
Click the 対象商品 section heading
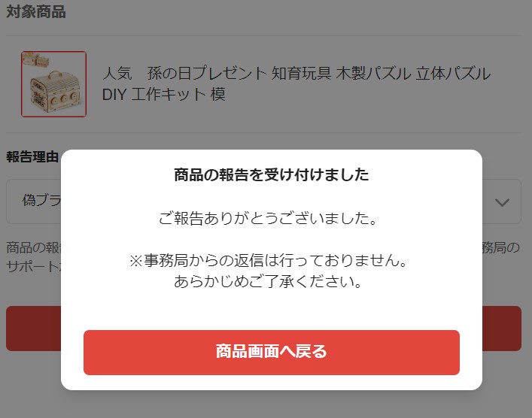click(x=36, y=12)
